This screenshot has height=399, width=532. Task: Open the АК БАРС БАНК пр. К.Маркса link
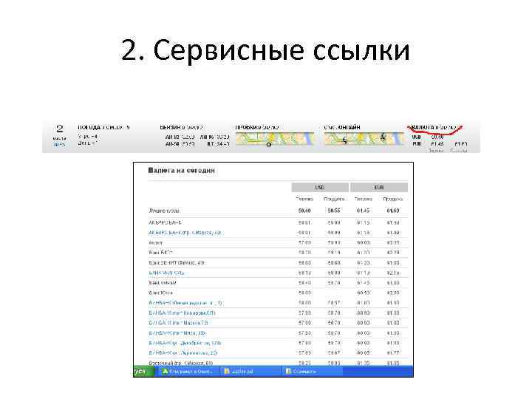click(x=185, y=233)
